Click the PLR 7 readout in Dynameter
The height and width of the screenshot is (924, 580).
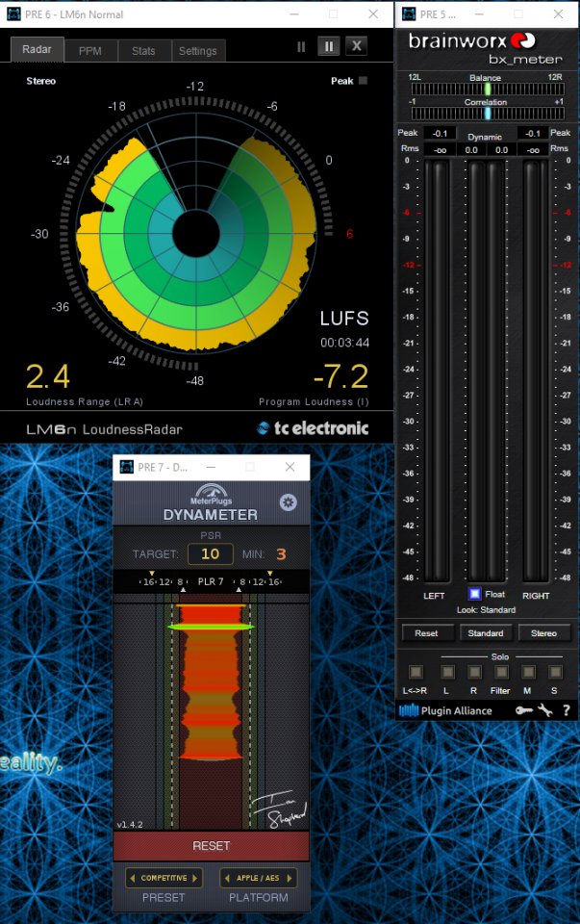211,581
